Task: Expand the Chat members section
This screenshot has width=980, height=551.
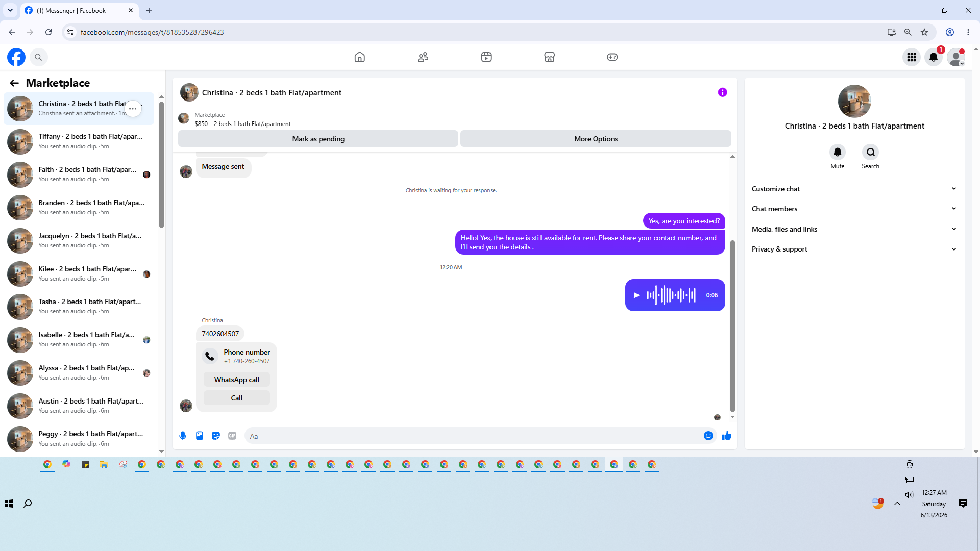Action: pos(854,209)
